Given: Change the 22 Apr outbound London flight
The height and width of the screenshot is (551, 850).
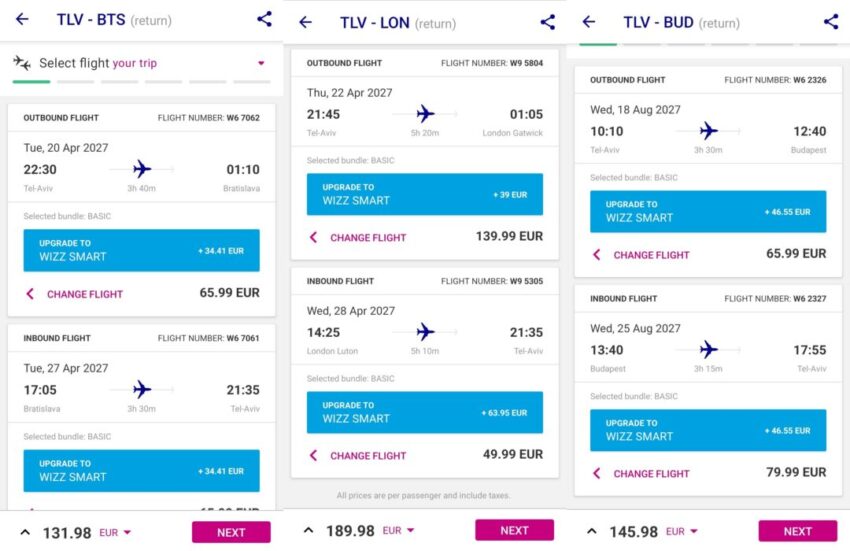Looking at the screenshot, I should coord(357,238).
